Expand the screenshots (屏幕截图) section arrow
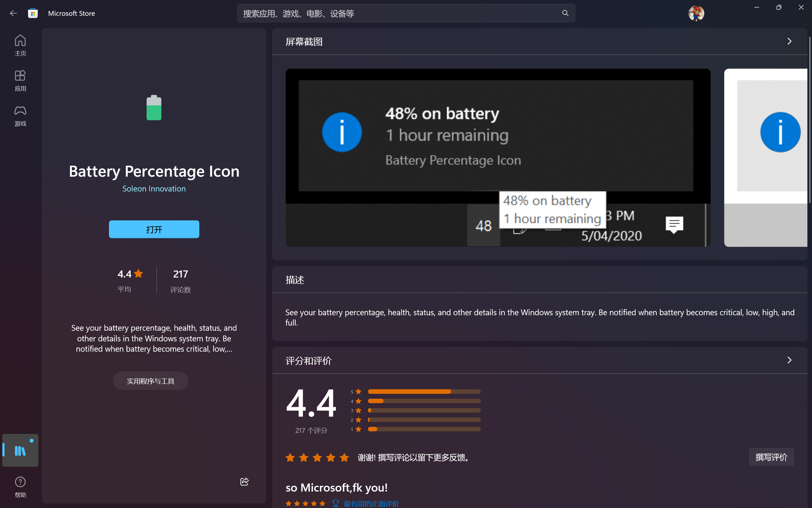This screenshot has width=812, height=508. point(789,41)
